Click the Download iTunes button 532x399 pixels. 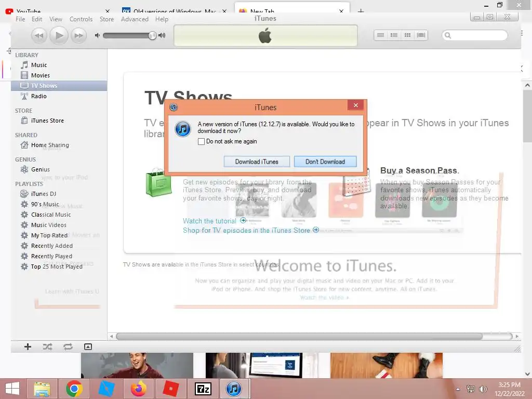coord(257,162)
